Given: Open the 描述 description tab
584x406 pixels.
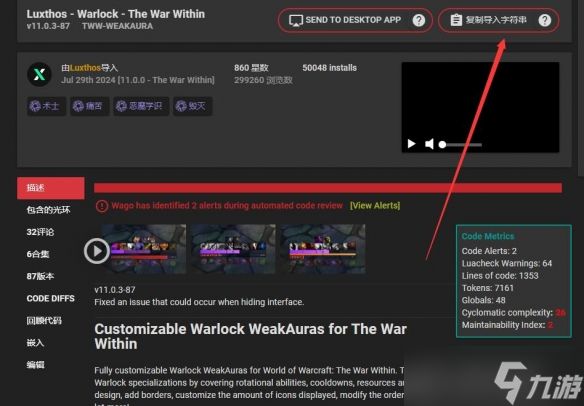Looking at the screenshot, I should click(51, 188).
